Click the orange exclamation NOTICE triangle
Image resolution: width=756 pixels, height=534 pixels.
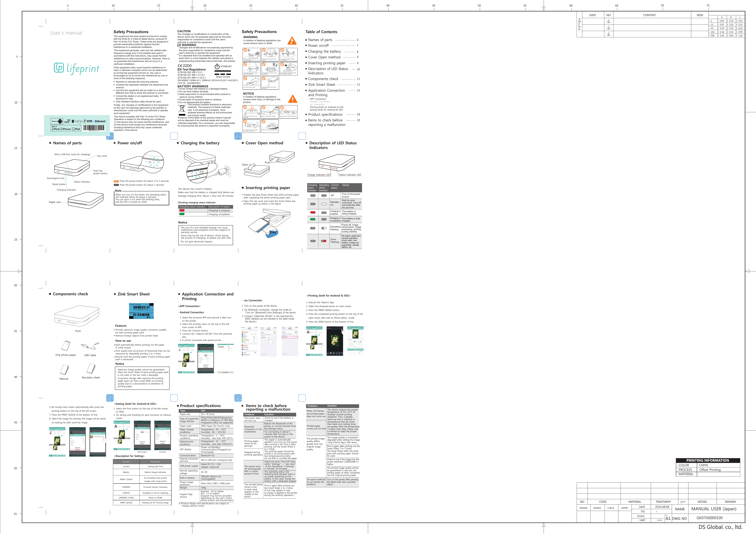coord(292,99)
